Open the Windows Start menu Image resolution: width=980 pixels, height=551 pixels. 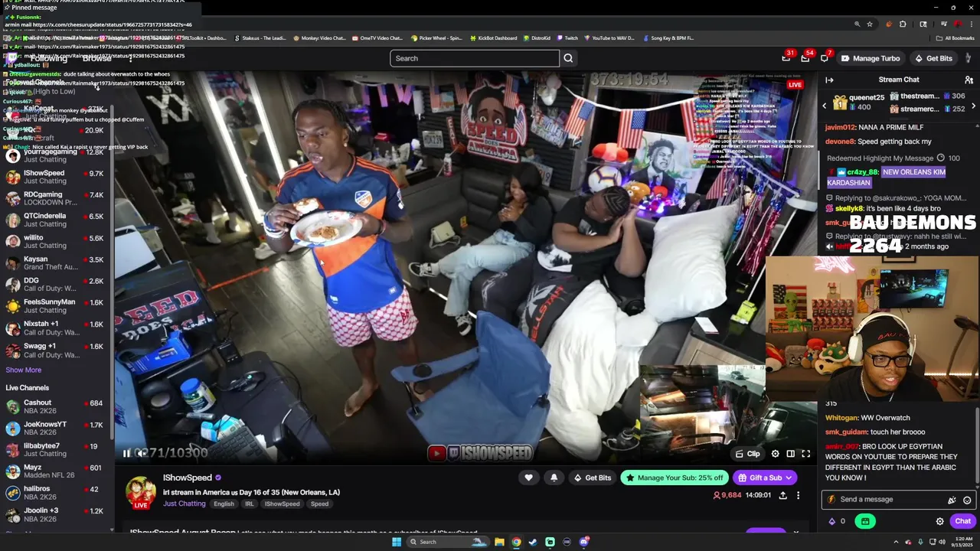coord(397,542)
